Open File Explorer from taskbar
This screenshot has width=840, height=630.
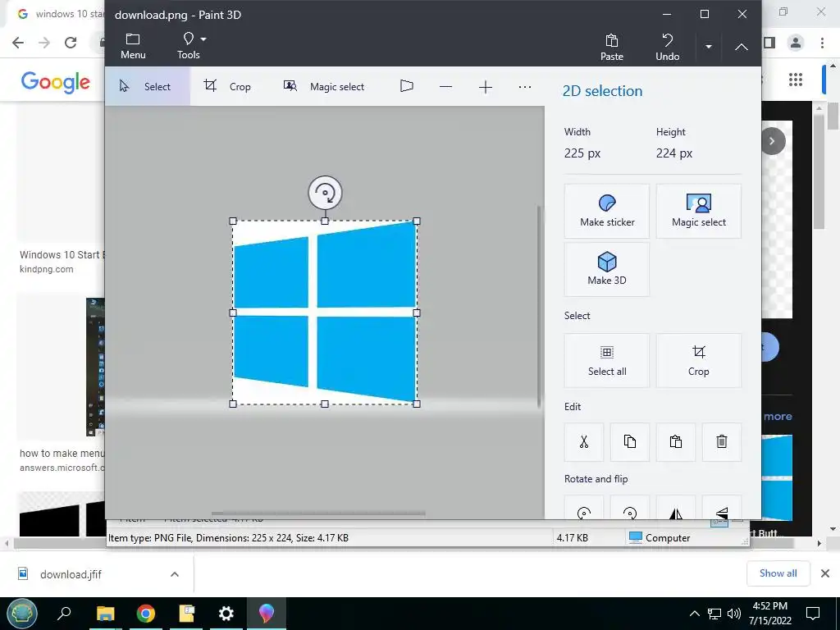106,613
